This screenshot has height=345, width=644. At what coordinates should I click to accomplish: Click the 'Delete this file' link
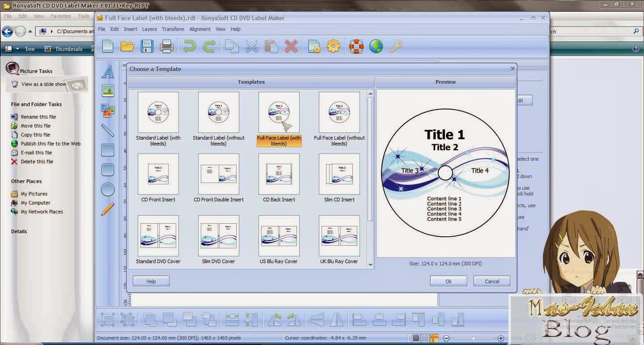[x=37, y=162]
